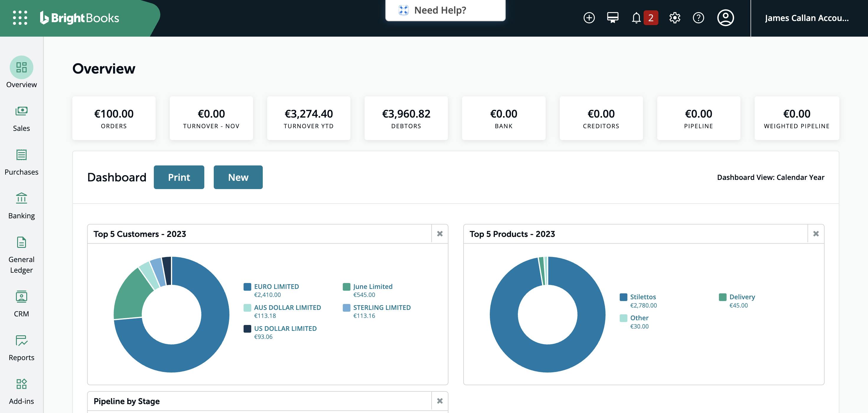Click the June Limited legend color swatch

point(346,287)
